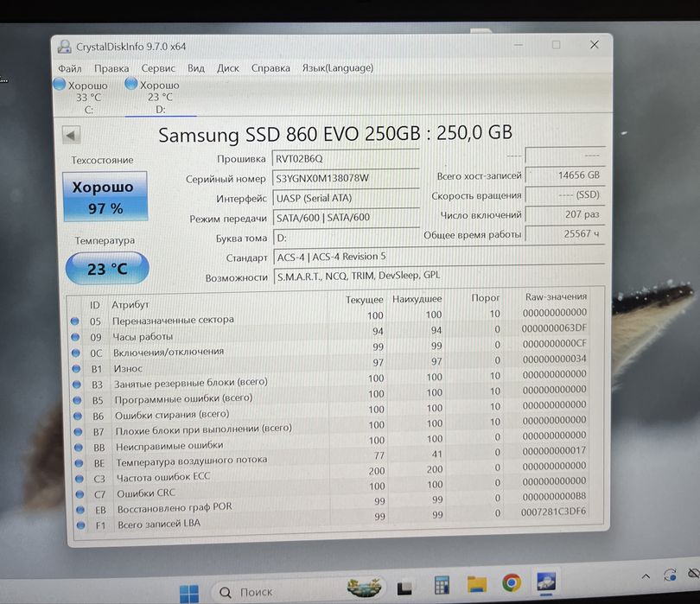700x604 pixels.
Task: Open the Файл menu
Action: [70, 68]
